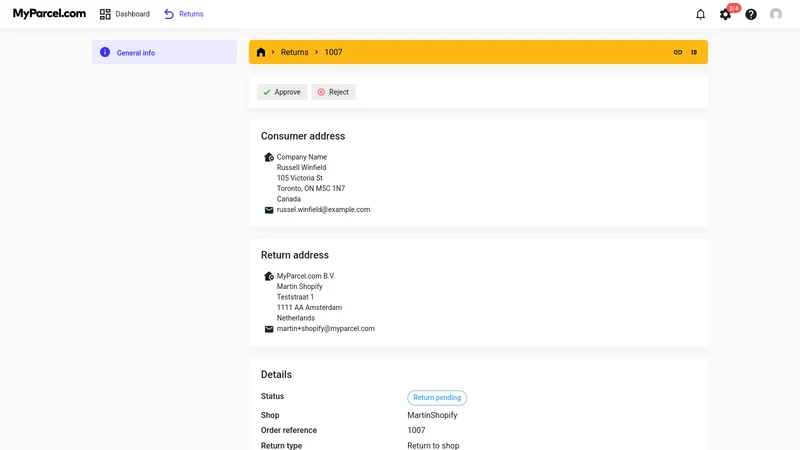Click the General info circle icon

tap(105, 52)
